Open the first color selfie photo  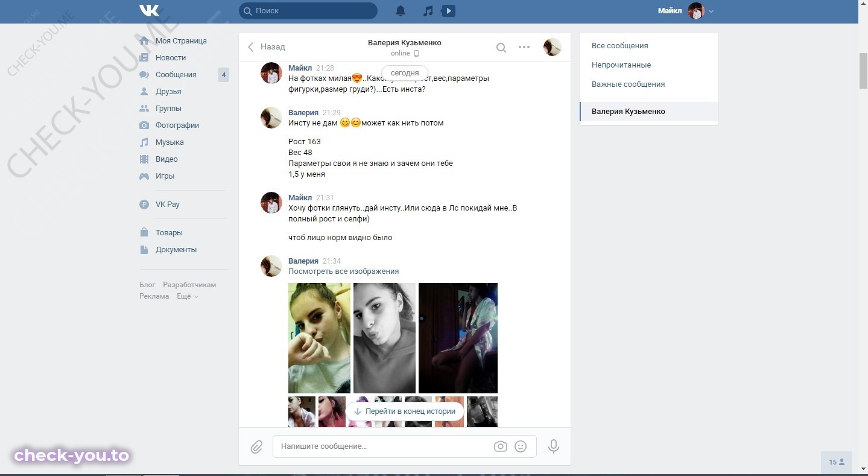click(x=319, y=338)
